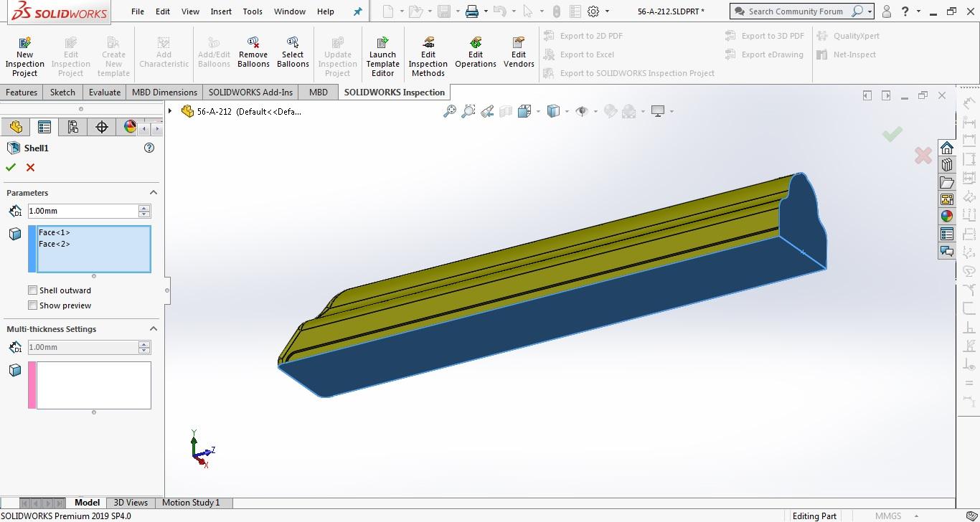Click the Search Community Forum box

tap(795, 11)
